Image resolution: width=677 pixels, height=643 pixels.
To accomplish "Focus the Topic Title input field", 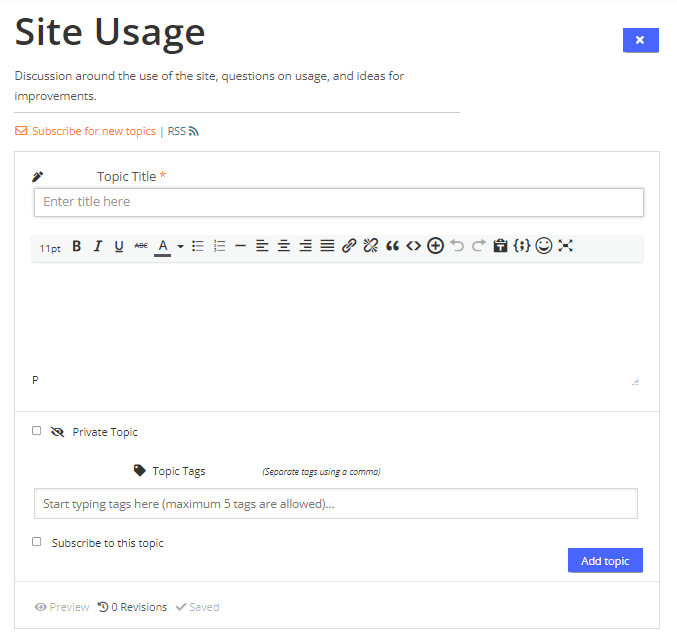I will coord(339,202).
